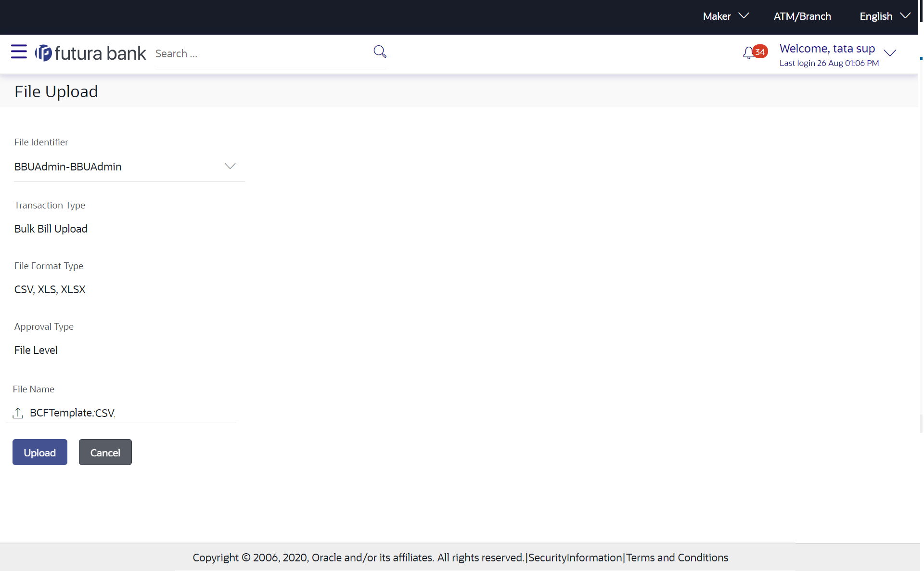Open the ATM/Branch menu item

click(x=802, y=16)
